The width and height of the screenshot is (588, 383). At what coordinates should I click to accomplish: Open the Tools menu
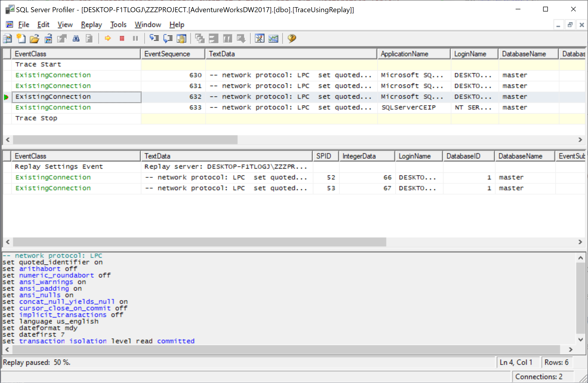118,25
